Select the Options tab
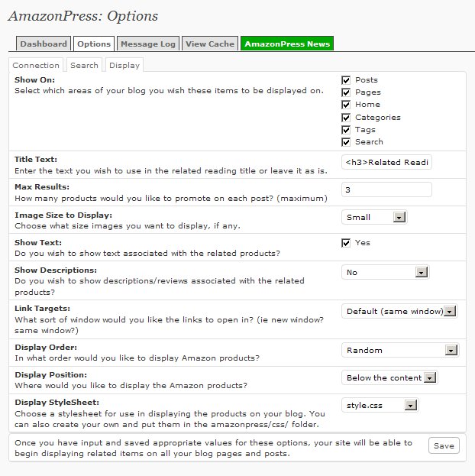 pos(94,44)
